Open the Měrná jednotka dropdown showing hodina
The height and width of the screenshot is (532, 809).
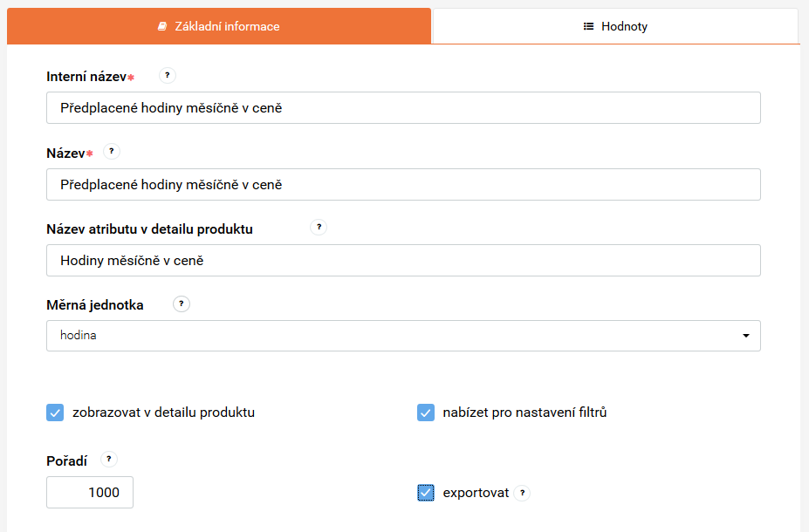[x=403, y=336]
